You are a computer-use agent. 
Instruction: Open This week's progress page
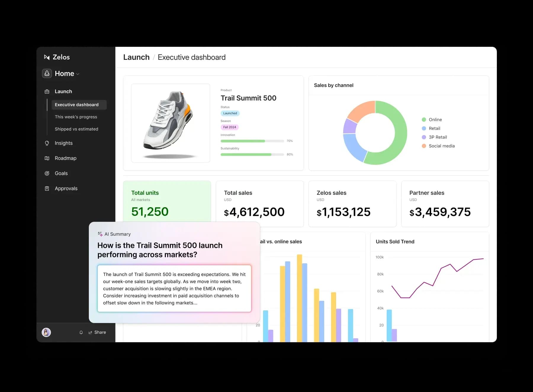pyautogui.click(x=76, y=117)
